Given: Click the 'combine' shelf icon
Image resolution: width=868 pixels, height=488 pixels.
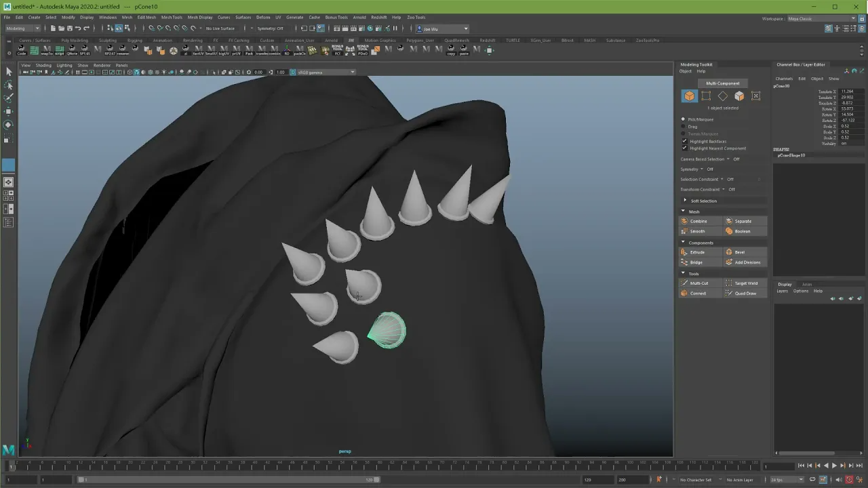Looking at the screenshot, I should pos(275,50).
